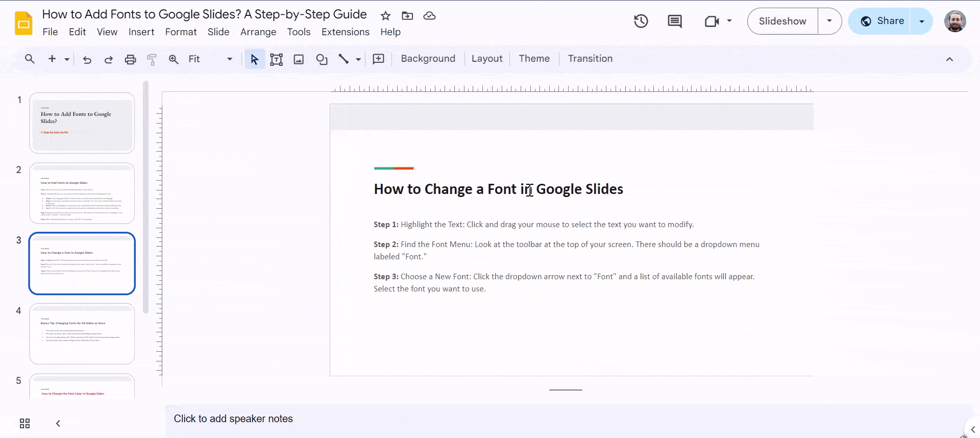Click the undo arrow icon
Screen dimensions: 980x438
click(87, 59)
